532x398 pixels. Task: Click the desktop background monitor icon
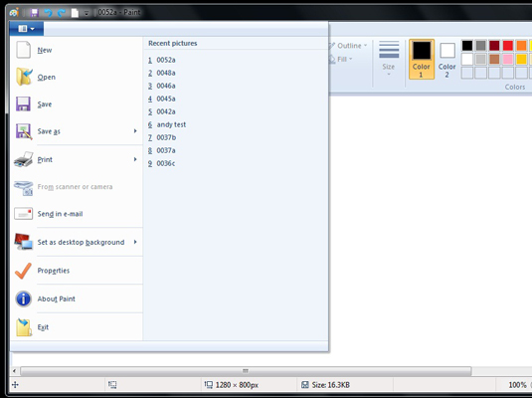(24, 242)
